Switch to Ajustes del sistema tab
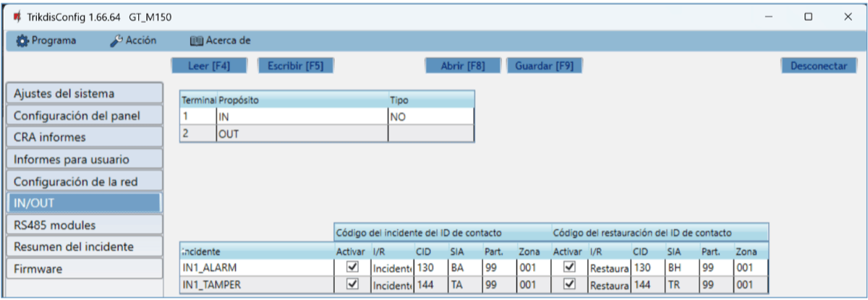Viewport: 868px width, 300px height. tap(83, 94)
